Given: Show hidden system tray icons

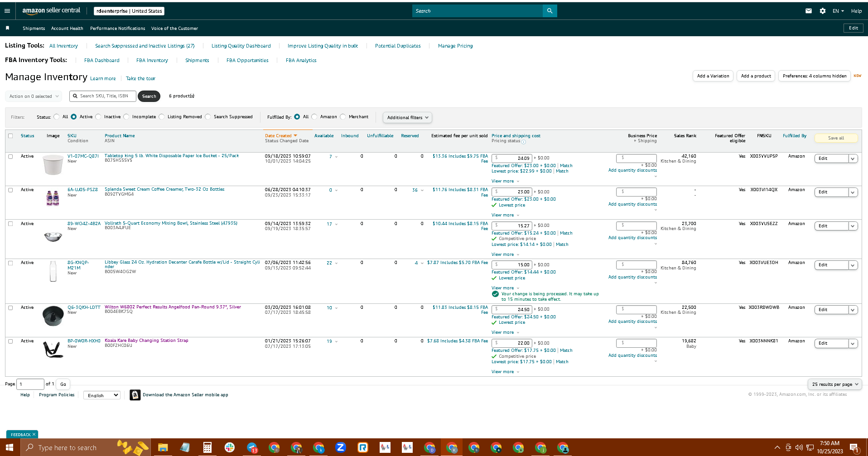Looking at the screenshot, I should [777, 447].
